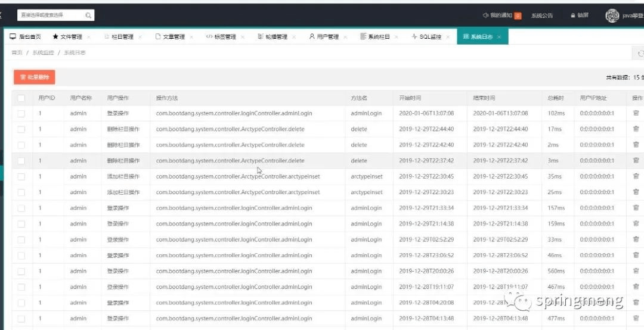This screenshot has width=644, height=330.
Task: Check the first row 登录操作 checkbox
Action: pyautogui.click(x=21, y=113)
